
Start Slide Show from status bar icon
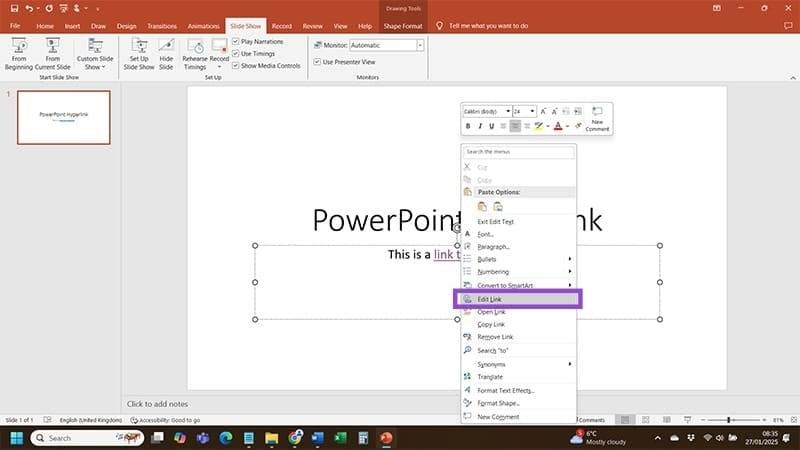pos(687,420)
